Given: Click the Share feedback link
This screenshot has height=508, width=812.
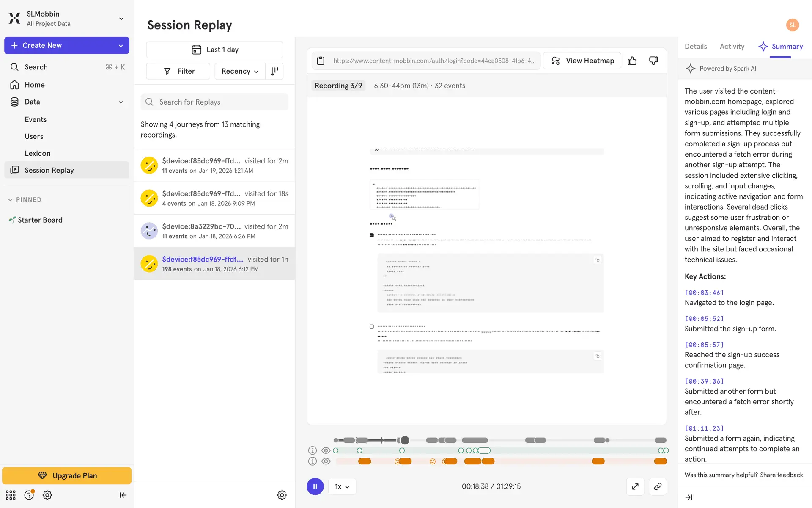Looking at the screenshot, I should pyautogui.click(x=781, y=475).
